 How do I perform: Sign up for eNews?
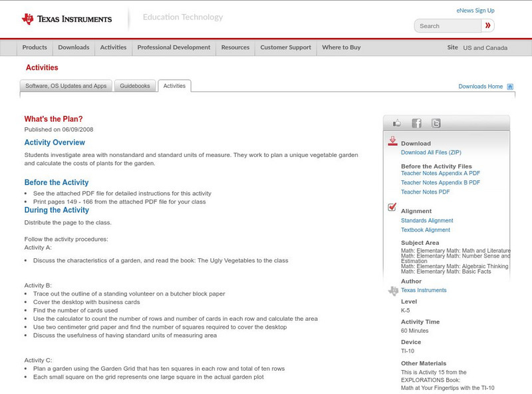(x=475, y=10)
